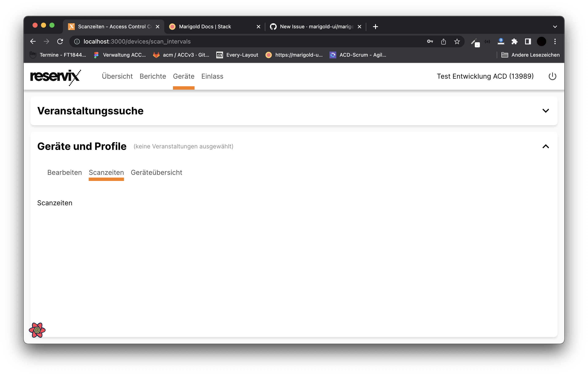Viewport: 588px width, 375px height.
Task: Open the acm / ACCv3 GitLab bookmark
Action: click(x=181, y=55)
